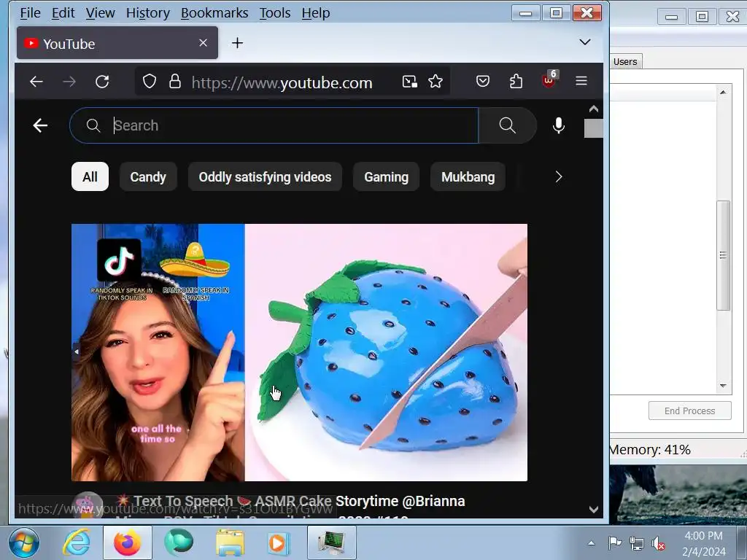Image resolution: width=747 pixels, height=560 pixels.
Task: Click network tray icon
Action: (x=636, y=542)
